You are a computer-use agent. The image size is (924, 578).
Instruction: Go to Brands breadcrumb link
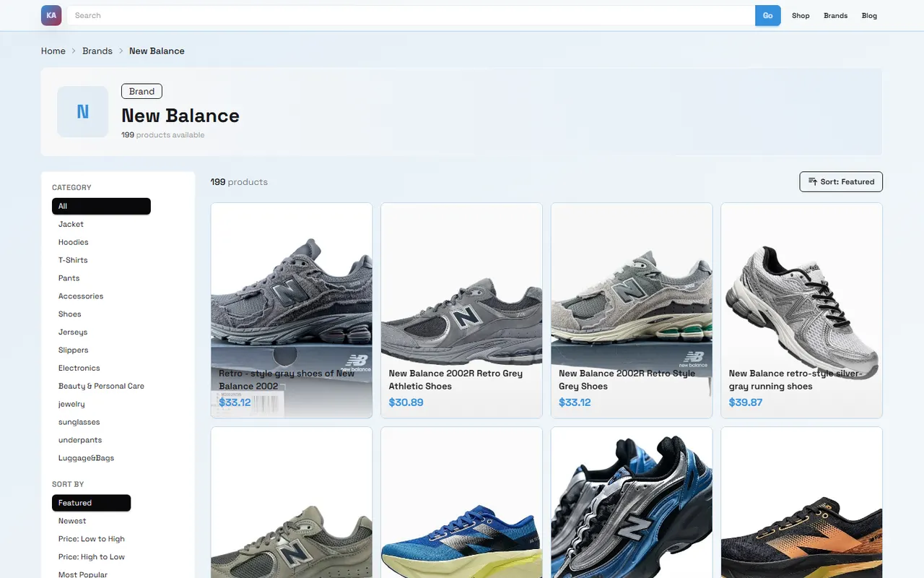point(97,51)
